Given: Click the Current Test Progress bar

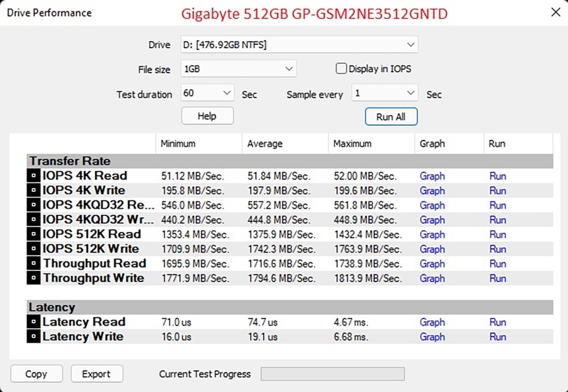Looking at the screenshot, I should point(333,374).
